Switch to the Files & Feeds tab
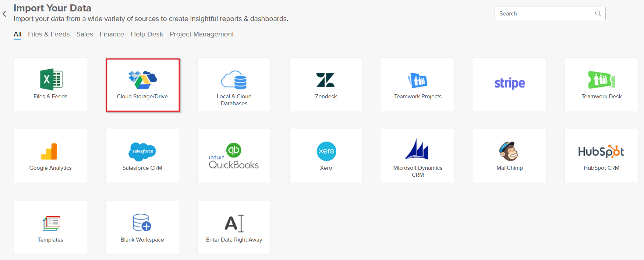This screenshot has height=260, width=644. pos(49,34)
